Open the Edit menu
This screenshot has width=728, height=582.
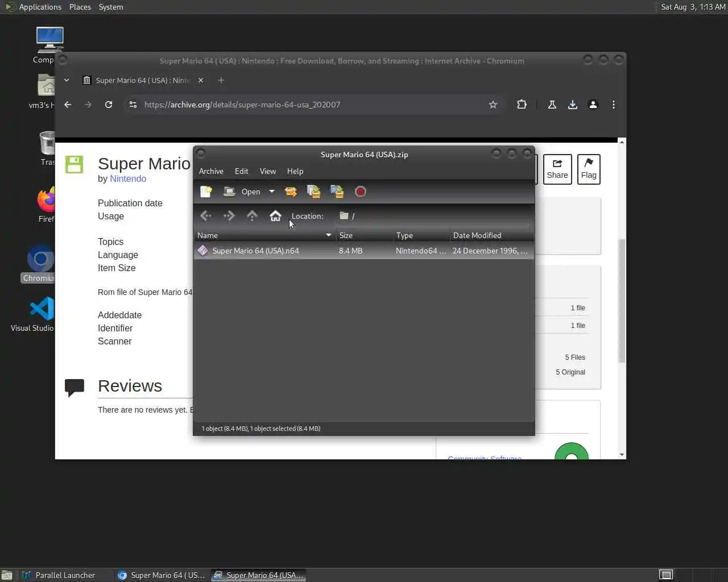tap(242, 171)
